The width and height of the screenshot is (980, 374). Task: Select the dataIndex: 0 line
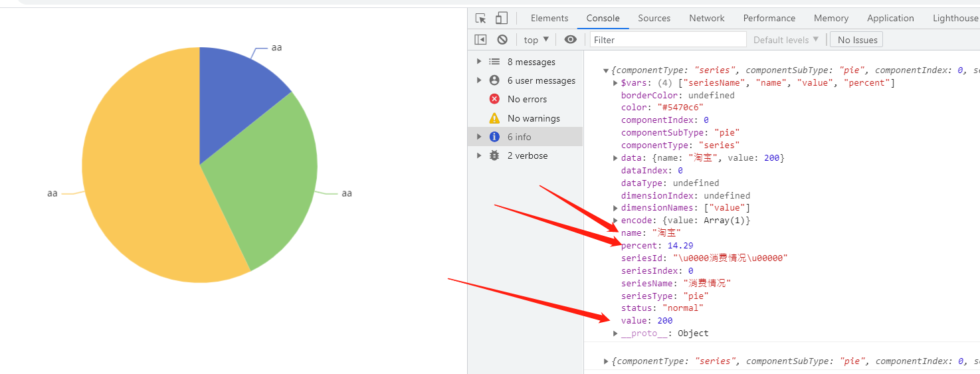[652, 171]
